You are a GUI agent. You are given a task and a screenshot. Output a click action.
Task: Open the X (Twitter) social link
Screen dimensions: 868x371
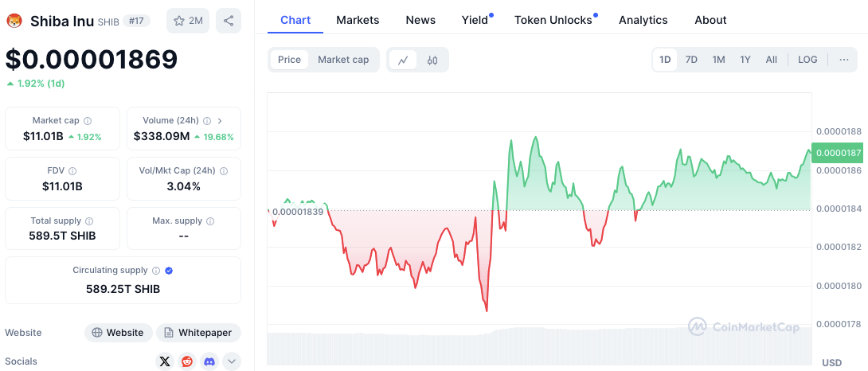[x=164, y=361]
